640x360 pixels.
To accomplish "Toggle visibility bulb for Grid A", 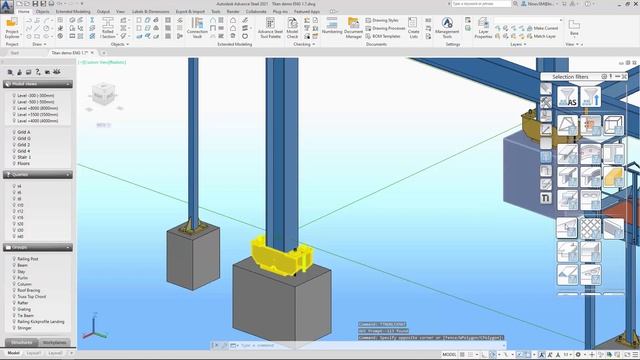I will point(14,132).
